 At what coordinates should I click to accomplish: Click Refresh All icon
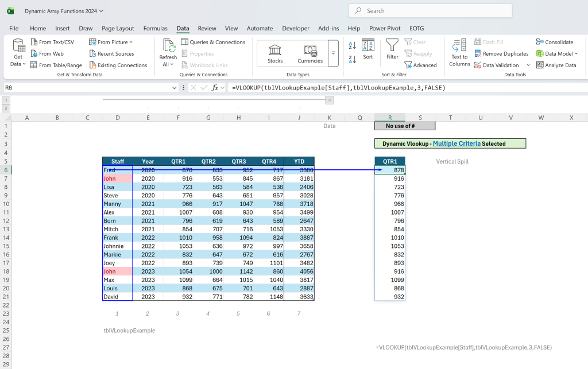169,46
